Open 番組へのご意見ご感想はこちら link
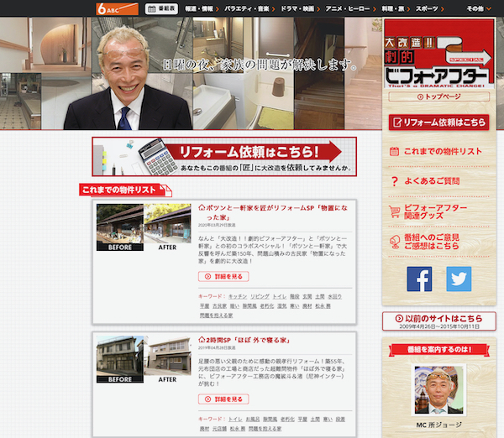504x438 pixels. point(432,242)
